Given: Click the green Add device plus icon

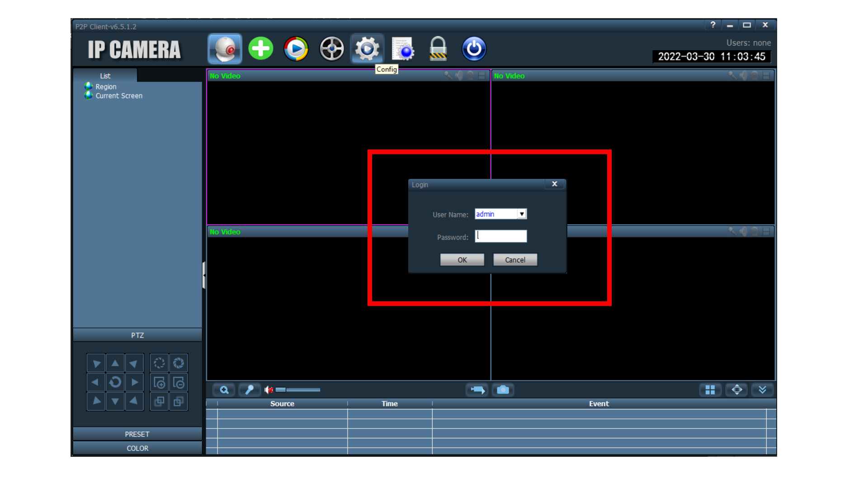Looking at the screenshot, I should point(261,49).
